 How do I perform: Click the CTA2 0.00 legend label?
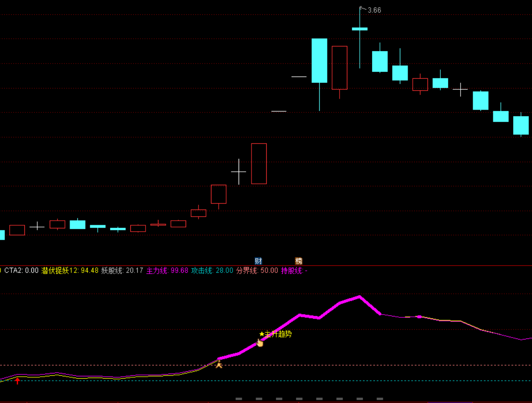(21, 271)
